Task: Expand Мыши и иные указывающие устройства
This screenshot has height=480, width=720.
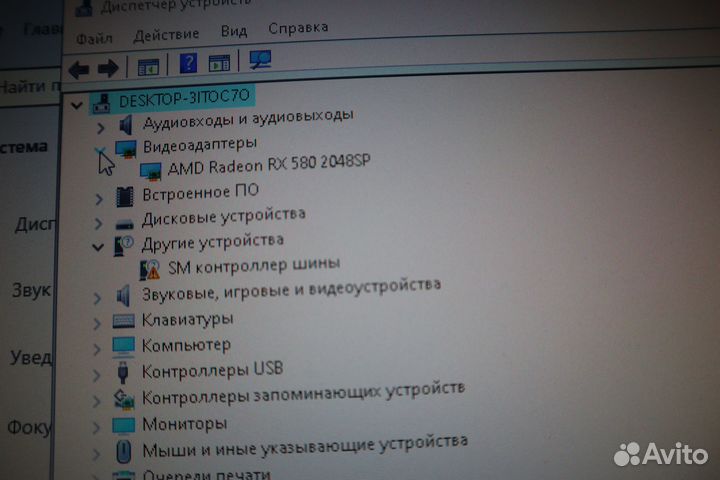Action: click(x=96, y=455)
